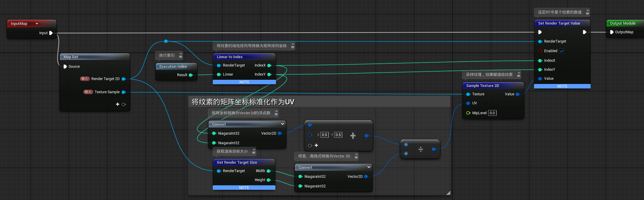
Task: Click NOTE bar under Set Render Target Value node
Action: click(x=562, y=86)
